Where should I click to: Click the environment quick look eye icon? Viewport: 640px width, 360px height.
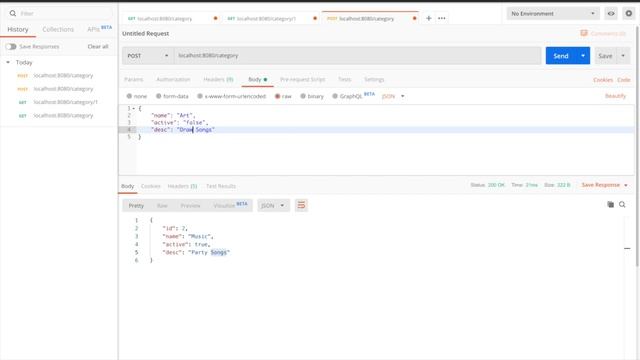tap(611, 13)
